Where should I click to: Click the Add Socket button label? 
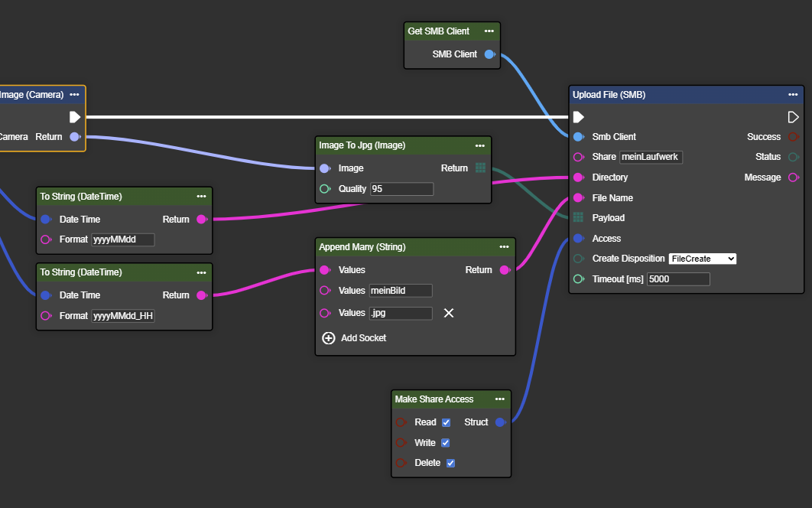[x=363, y=338]
